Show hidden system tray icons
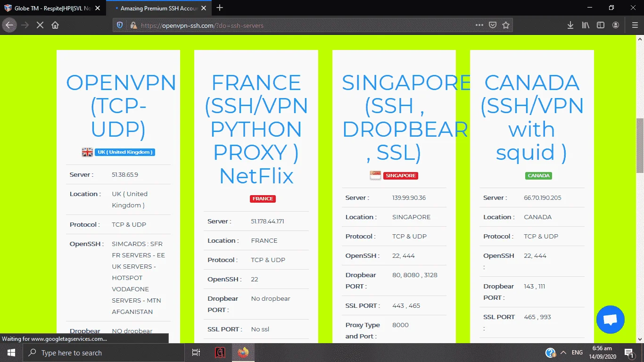The width and height of the screenshot is (644, 362). click(563, 353)
